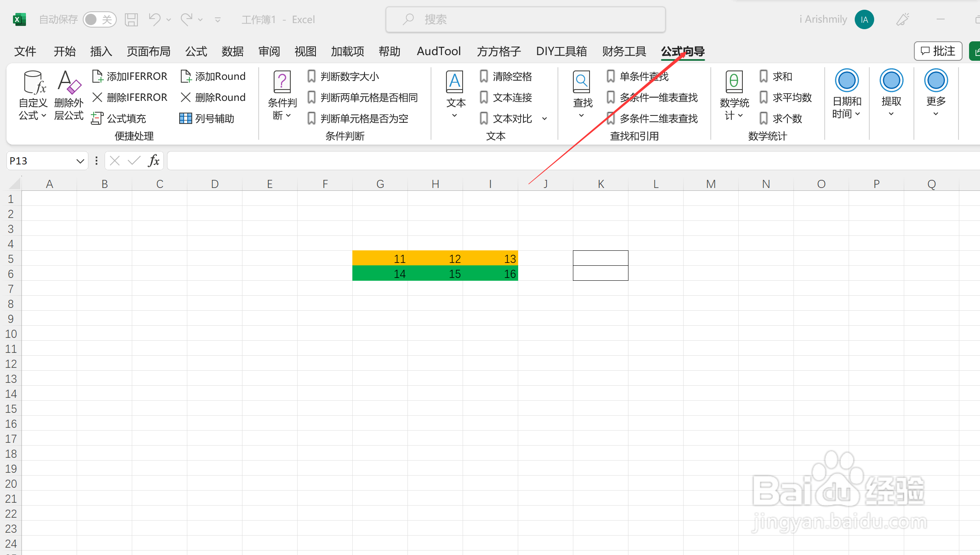
Task: Click 多条件二维表查找
Action: (x=652, y=118)
